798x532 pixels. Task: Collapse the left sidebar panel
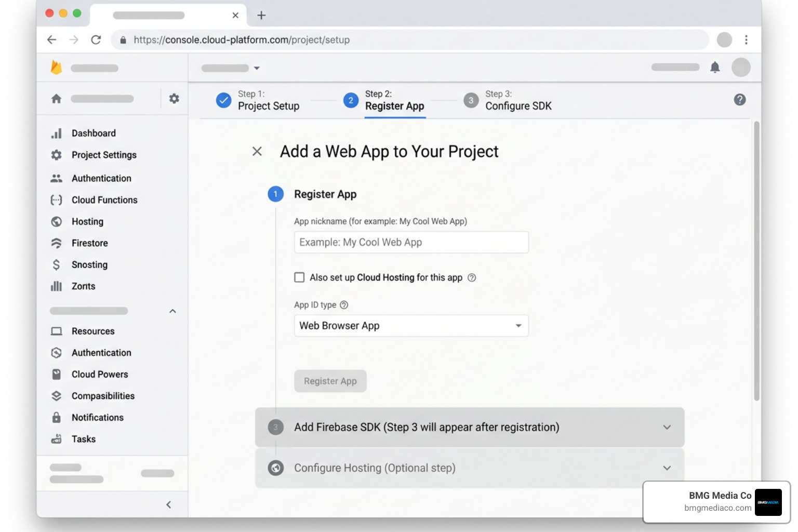(x=168, y=504)
